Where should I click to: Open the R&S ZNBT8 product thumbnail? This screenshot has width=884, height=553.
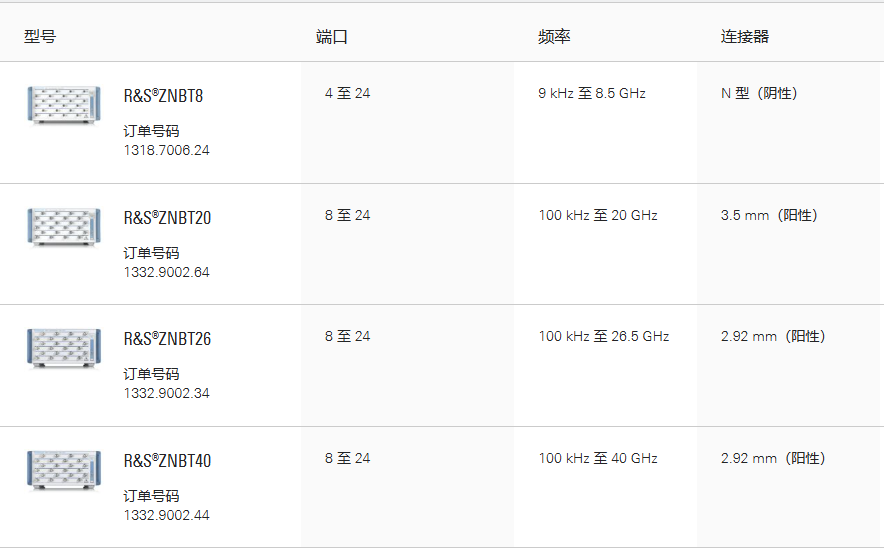point(64,105)
